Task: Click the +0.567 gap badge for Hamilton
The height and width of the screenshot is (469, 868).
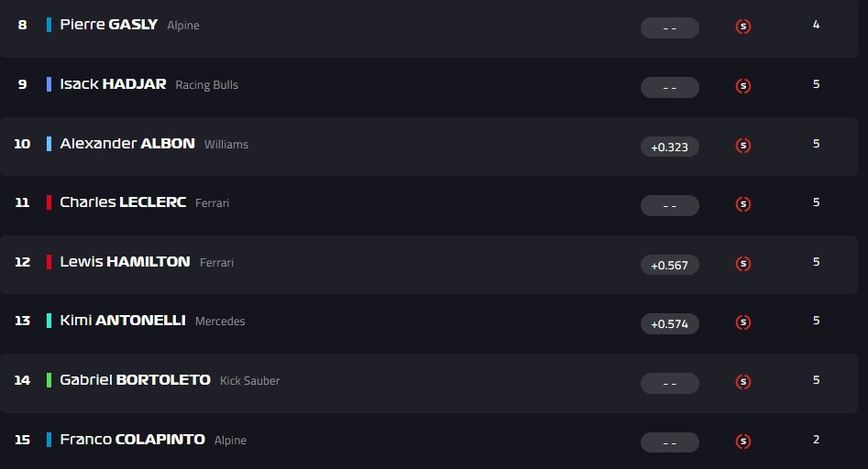Action: 670,265
